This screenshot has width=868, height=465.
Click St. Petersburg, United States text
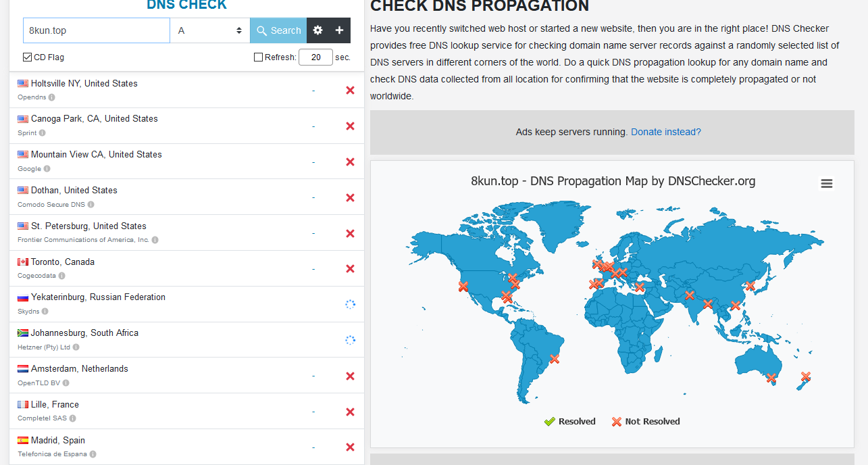coord(88,226)
